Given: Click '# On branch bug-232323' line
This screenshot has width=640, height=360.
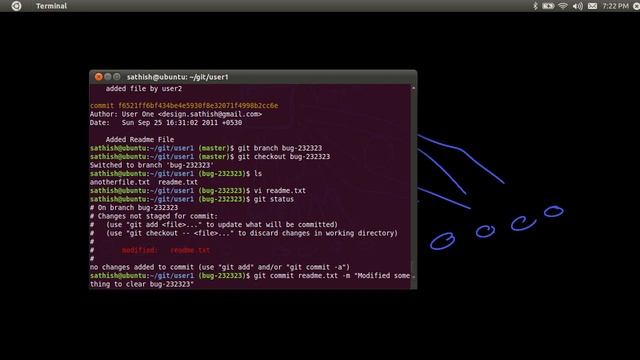Looking at the screenshot, I should 134,208.
